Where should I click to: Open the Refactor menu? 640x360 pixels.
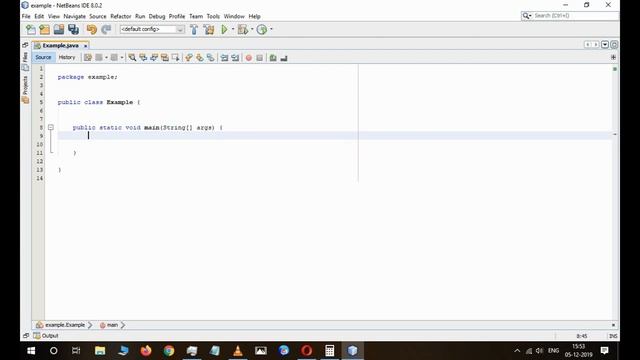(x=121, y=16)
